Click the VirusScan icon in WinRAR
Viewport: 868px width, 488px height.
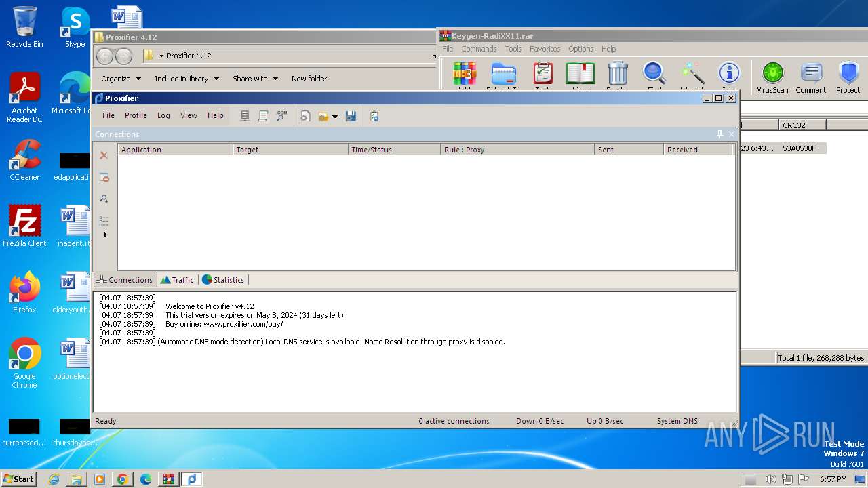click(x=772, y=77)
